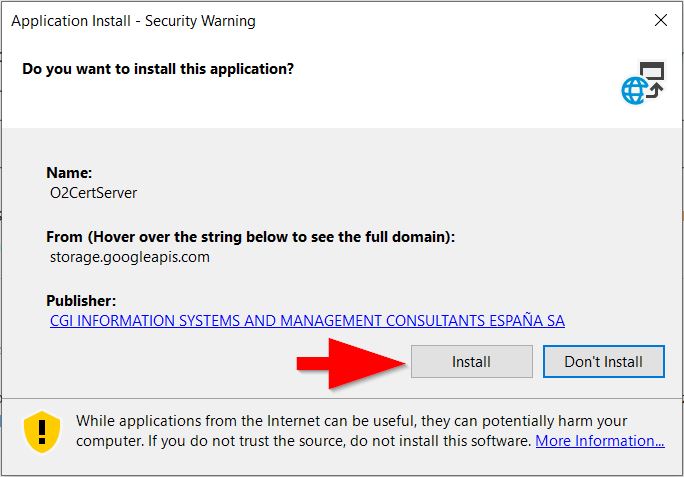Close the Security Warning dialog with X
684x477 pixels.
click(661, 20)
